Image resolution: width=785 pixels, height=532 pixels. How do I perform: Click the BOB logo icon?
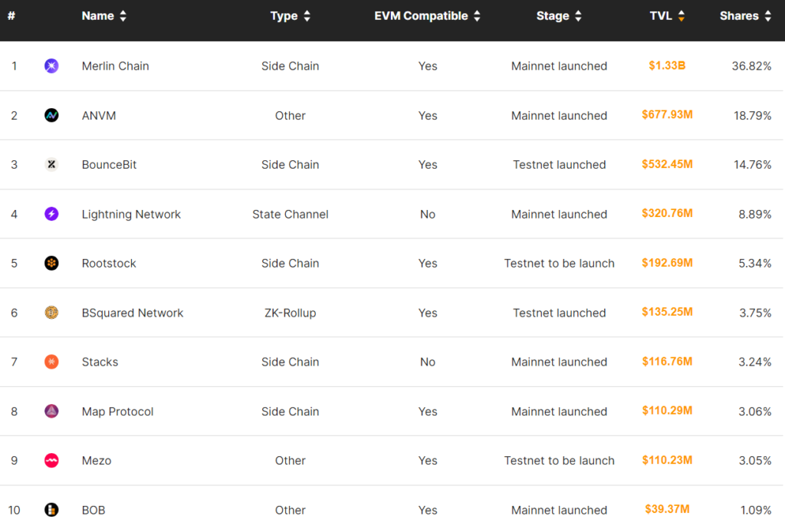tap(51, 510)
